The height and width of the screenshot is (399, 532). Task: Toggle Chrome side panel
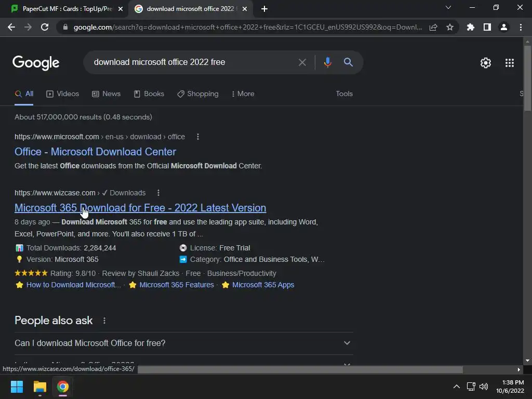tap(487, 27)
